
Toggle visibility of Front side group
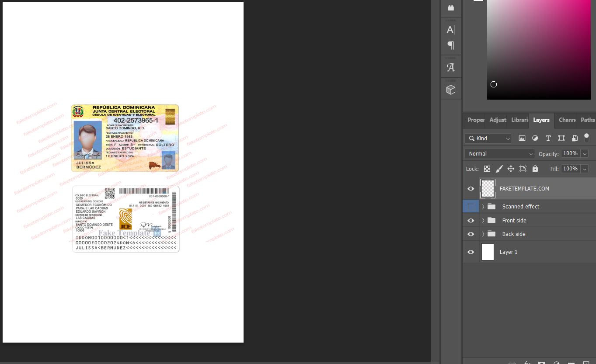(471, 221)
